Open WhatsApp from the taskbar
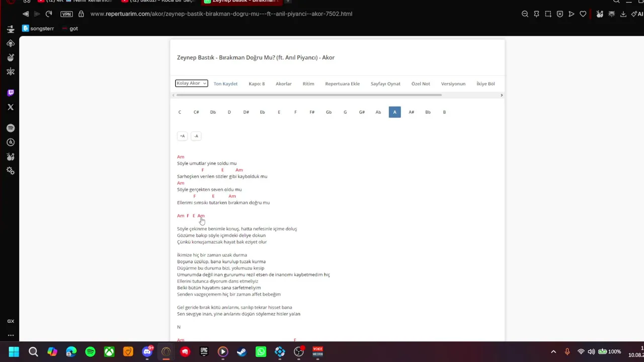This screenshot has height=362, width=644. point(261,352)
